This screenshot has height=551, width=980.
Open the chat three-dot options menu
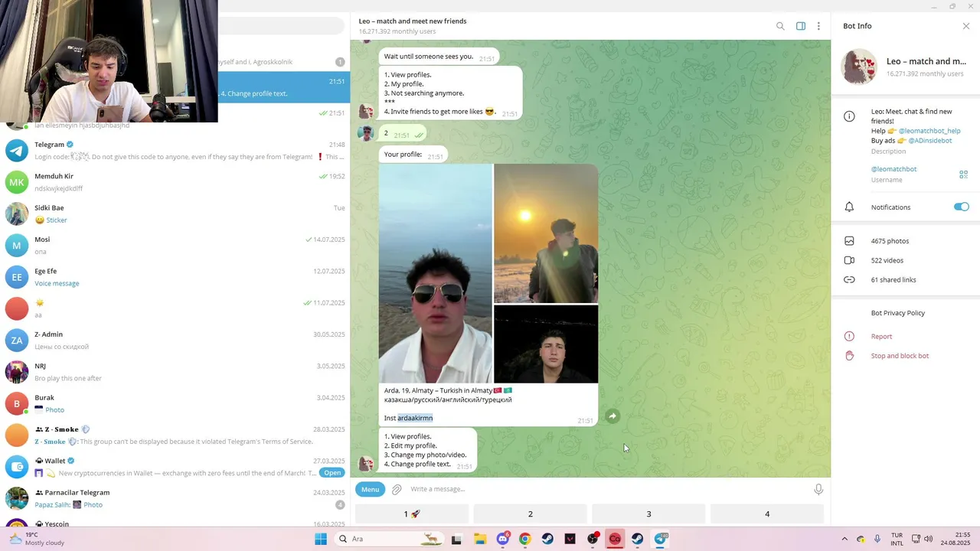pyautogui.click(x=818, y=26)
